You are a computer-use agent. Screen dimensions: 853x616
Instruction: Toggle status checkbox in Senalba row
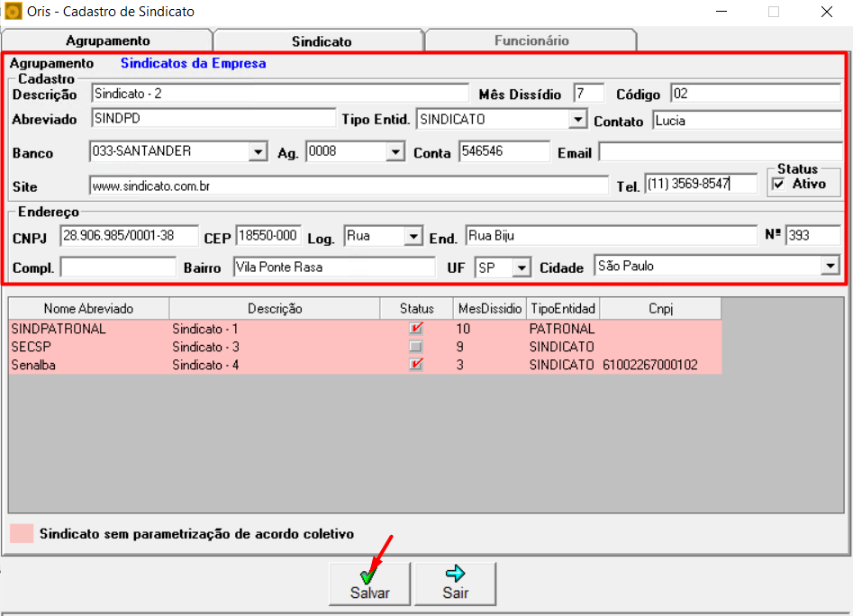pyautogui.click(x=416, y=364)
